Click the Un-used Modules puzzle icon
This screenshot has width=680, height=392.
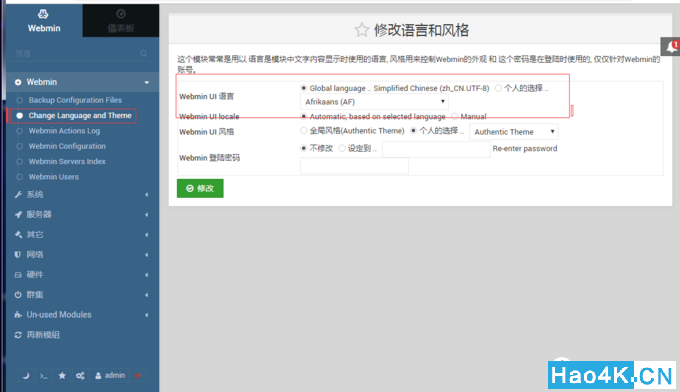click(18, 315)
